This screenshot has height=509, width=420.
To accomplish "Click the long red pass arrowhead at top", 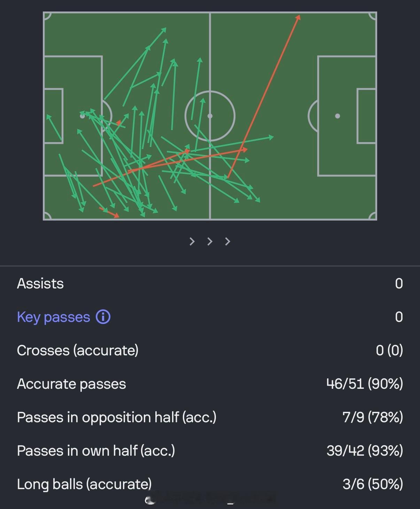I will [x=298, y=17].
